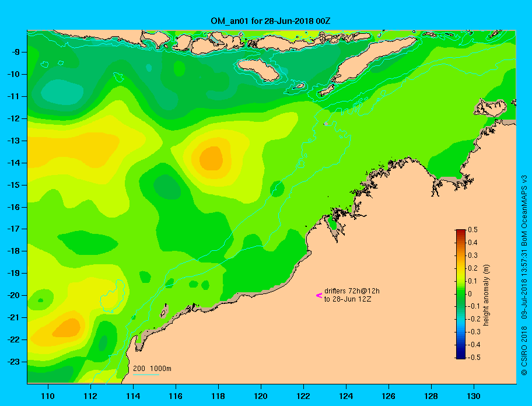Click the latitude label -16
The height and width of the screenshot is (406, 532).
point(14,207)
